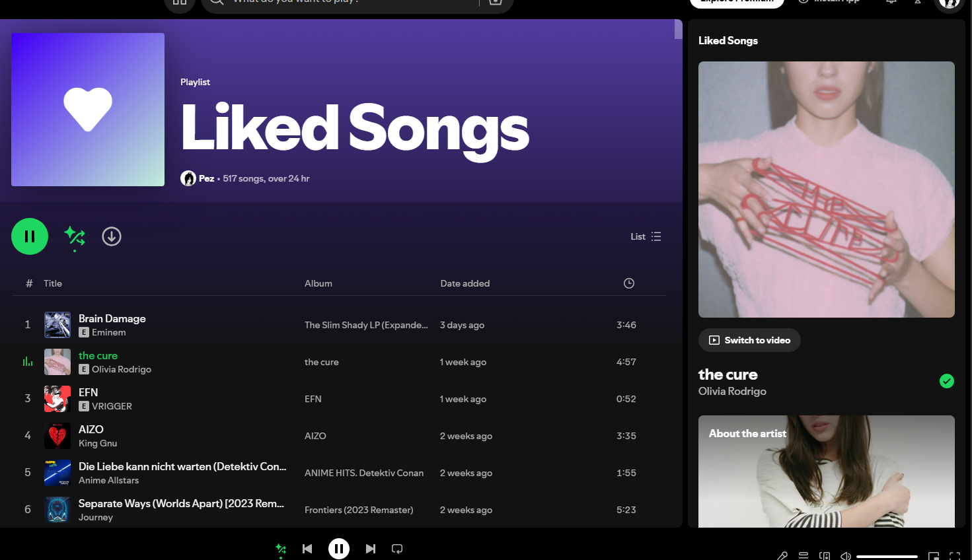Click the EFN row album art thumbnail
The image size is (972, 560).
[x=57, y=399]
